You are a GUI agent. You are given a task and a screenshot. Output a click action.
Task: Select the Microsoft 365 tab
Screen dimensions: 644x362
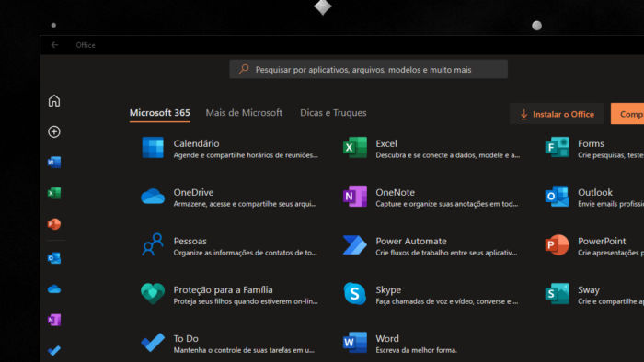(x=160, y=113)
